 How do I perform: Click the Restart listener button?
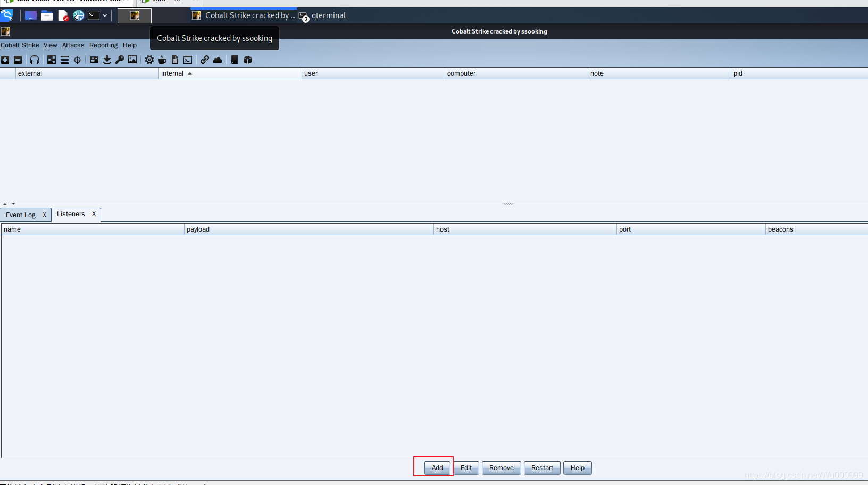542,468
